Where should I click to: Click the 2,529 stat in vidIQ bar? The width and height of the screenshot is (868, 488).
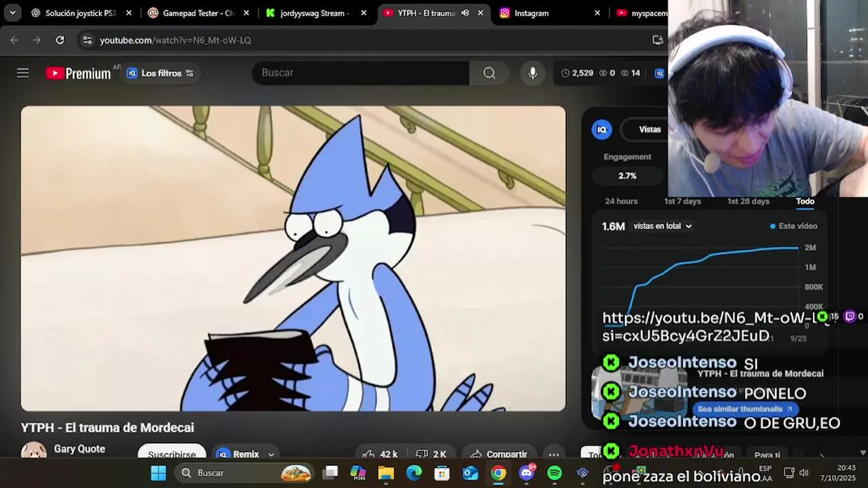(x=577, y=73)
